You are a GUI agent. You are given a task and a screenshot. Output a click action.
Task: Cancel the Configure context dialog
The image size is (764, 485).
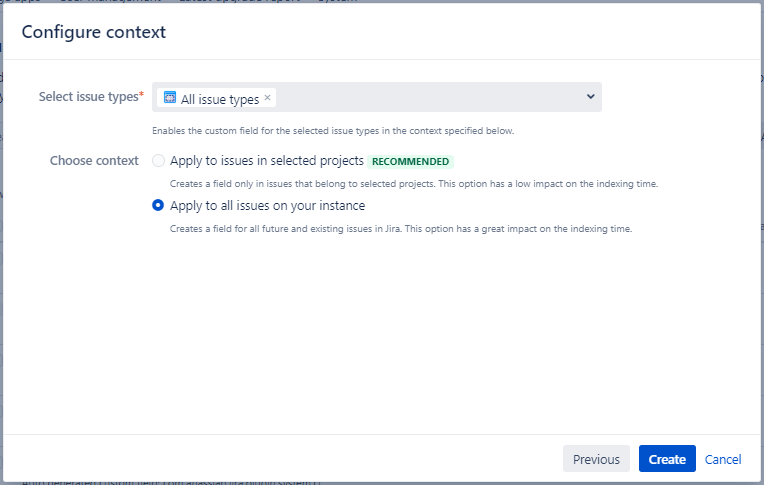[x=723, y=459]
